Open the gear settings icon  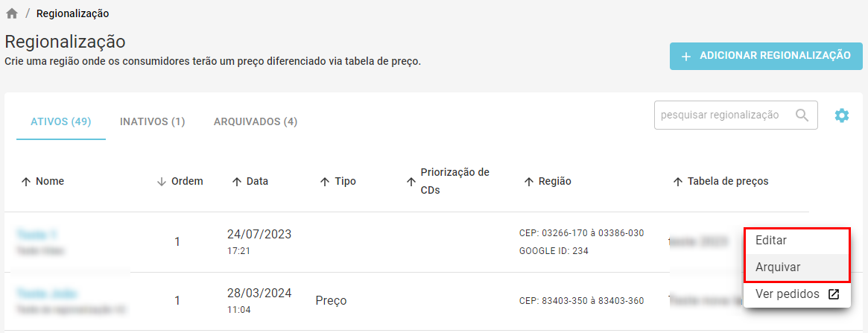(x=841, y=115)
